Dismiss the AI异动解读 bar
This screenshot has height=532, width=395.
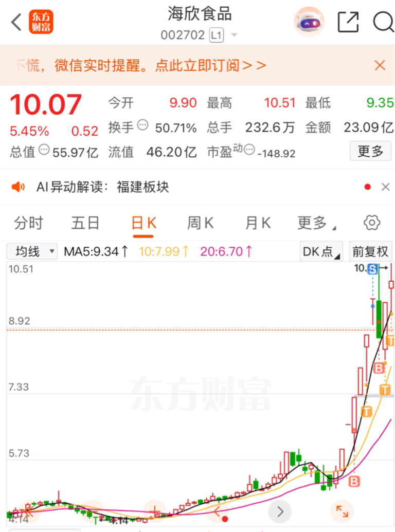[386, 187]
